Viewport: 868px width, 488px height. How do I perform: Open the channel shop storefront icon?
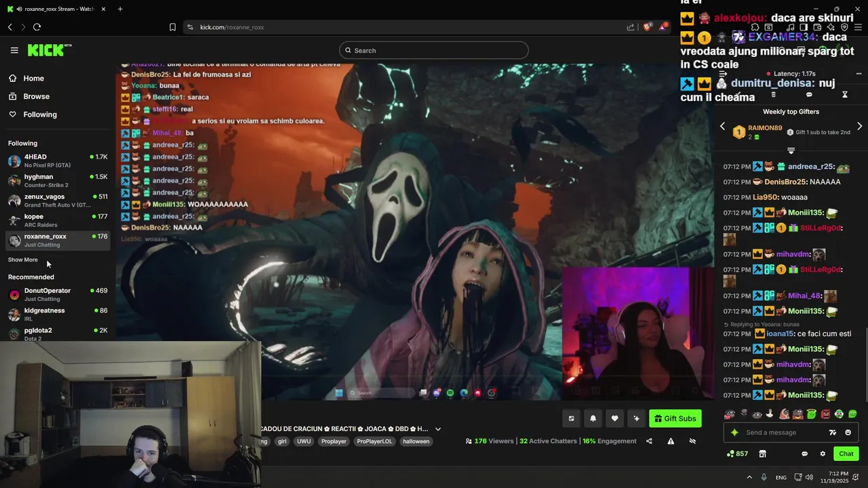762,454
